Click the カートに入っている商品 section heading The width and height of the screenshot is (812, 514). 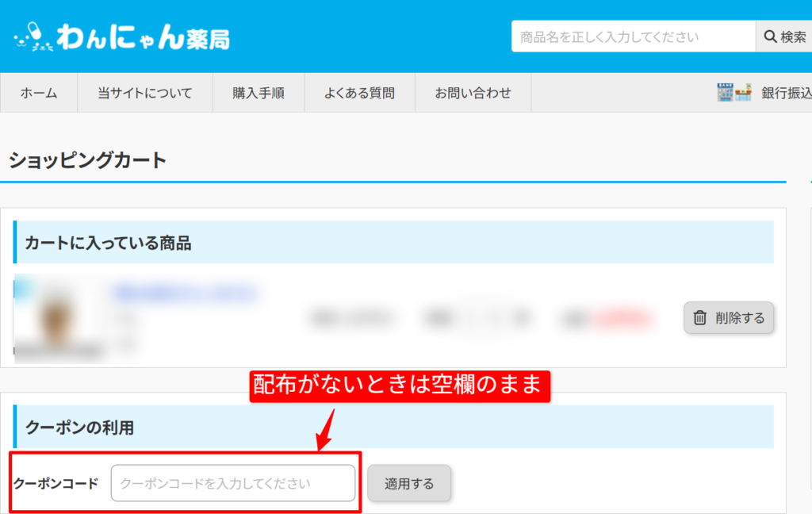click(x=108, y=243)
